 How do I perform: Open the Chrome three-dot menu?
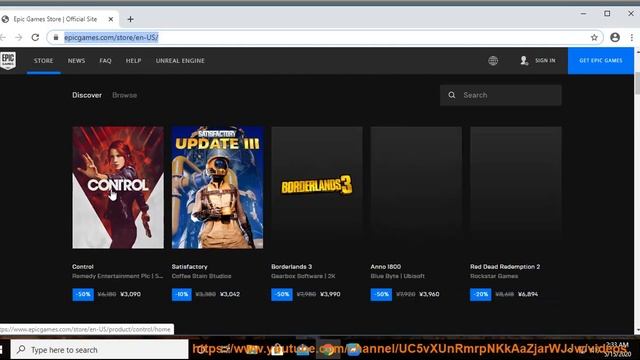pos(632,38)
